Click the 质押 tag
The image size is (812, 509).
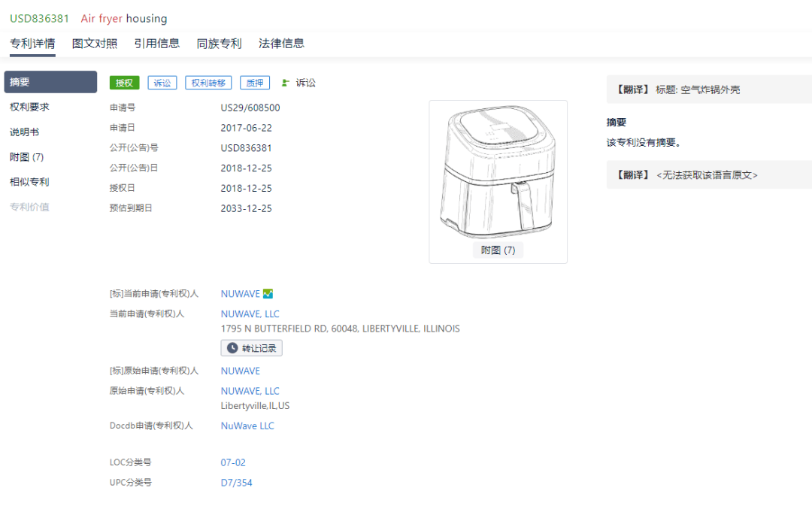click(x=256, y=83)
